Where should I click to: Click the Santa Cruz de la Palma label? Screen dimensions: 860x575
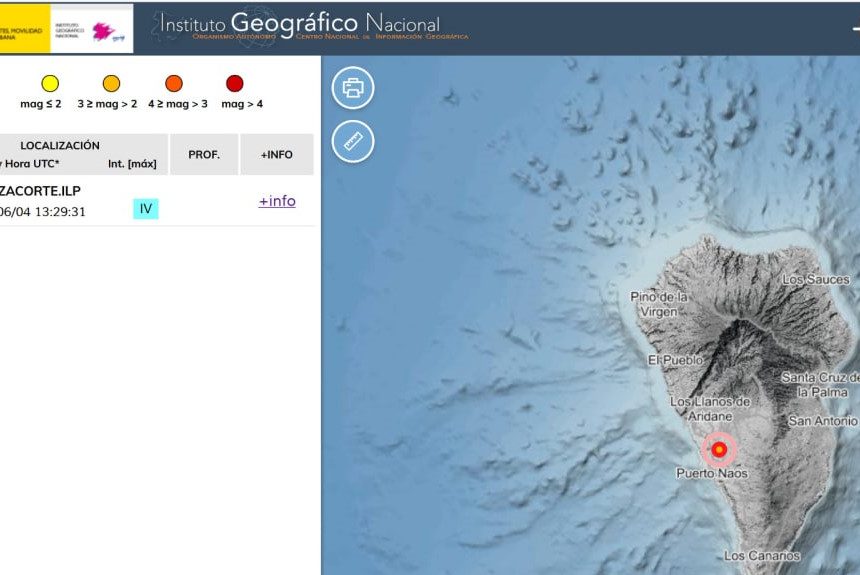click(x=821, y=385)
